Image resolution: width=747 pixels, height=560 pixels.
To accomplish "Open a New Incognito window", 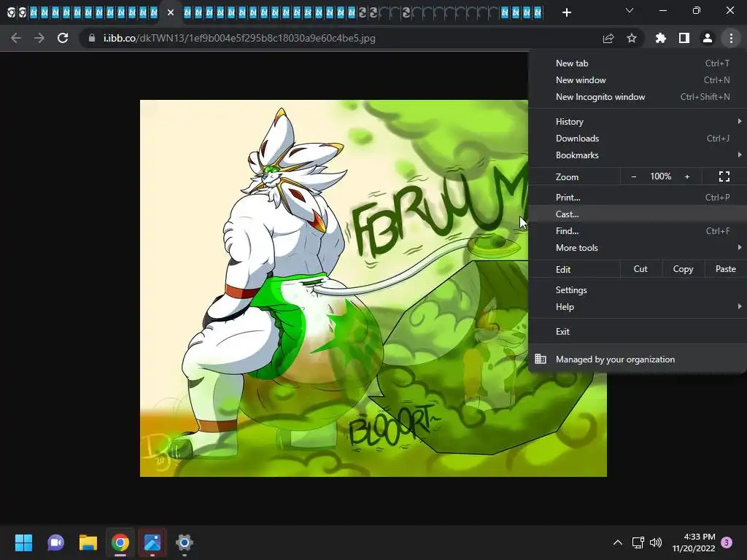I will point(638,97).
